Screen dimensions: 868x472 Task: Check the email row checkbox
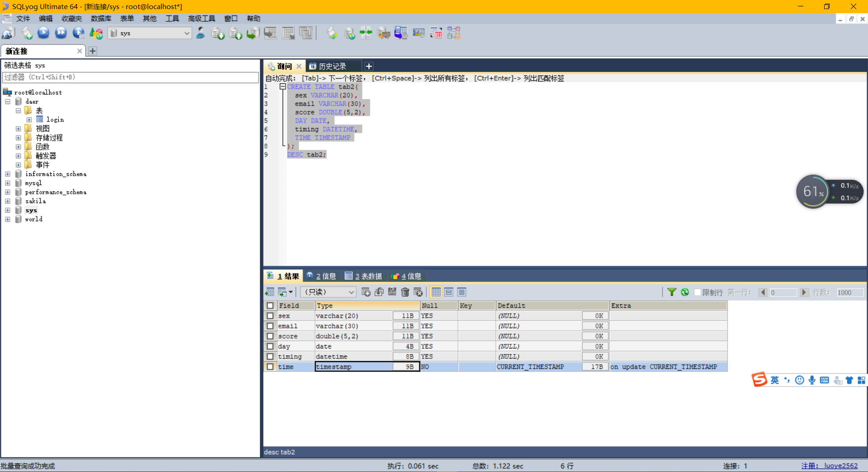point(270,326)
